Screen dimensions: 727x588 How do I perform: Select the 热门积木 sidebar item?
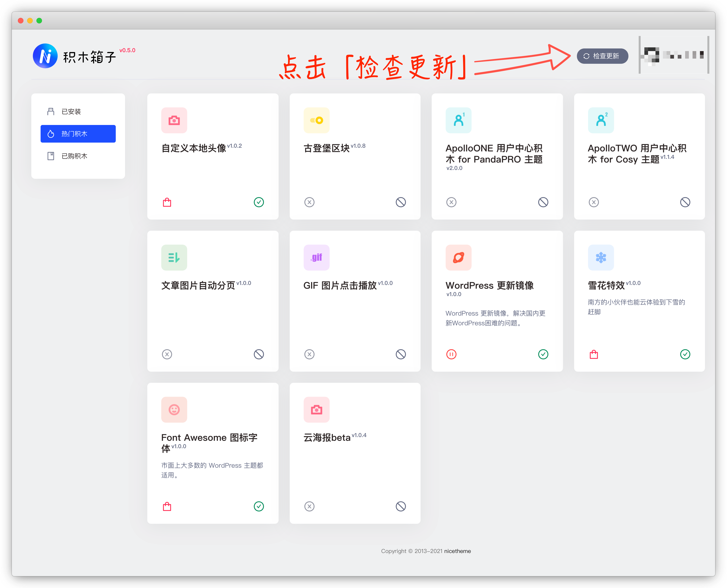pyautogui.click(x=78, y=134)
